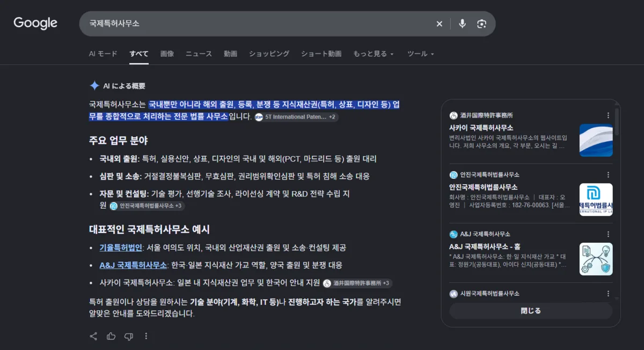Open the Google logo homepage link
644x350 pixels.
pyautogui.click(x=35, y=23)
